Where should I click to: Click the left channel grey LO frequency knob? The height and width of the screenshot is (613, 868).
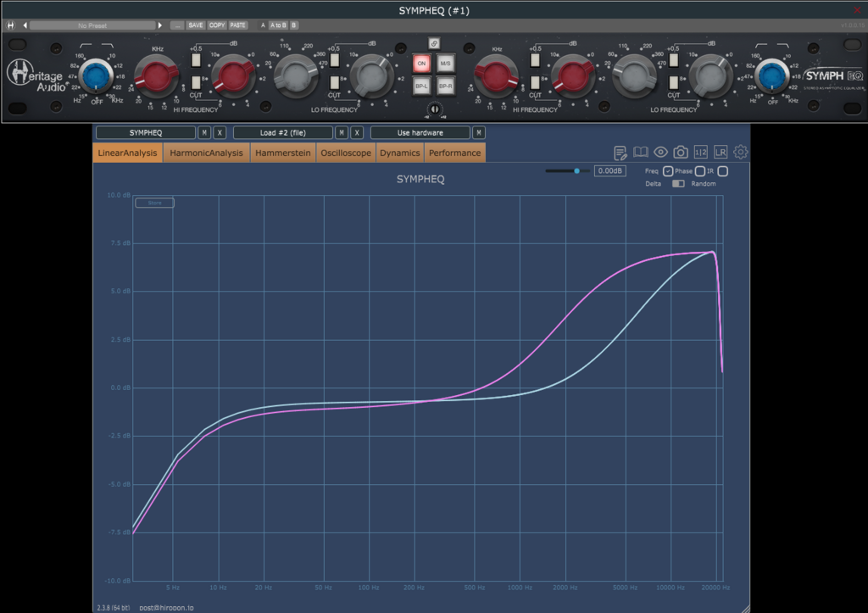[296, 75]
